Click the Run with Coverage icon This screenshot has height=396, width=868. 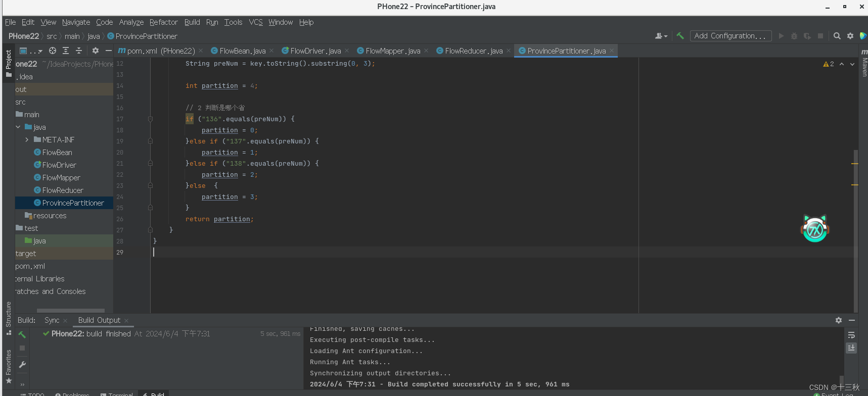pos(807,36)
